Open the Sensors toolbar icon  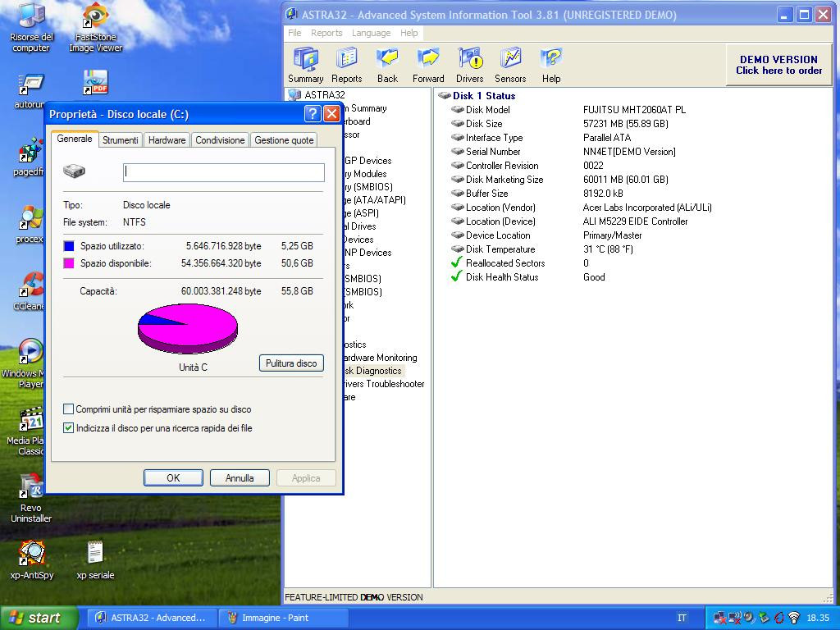(510, 65)
